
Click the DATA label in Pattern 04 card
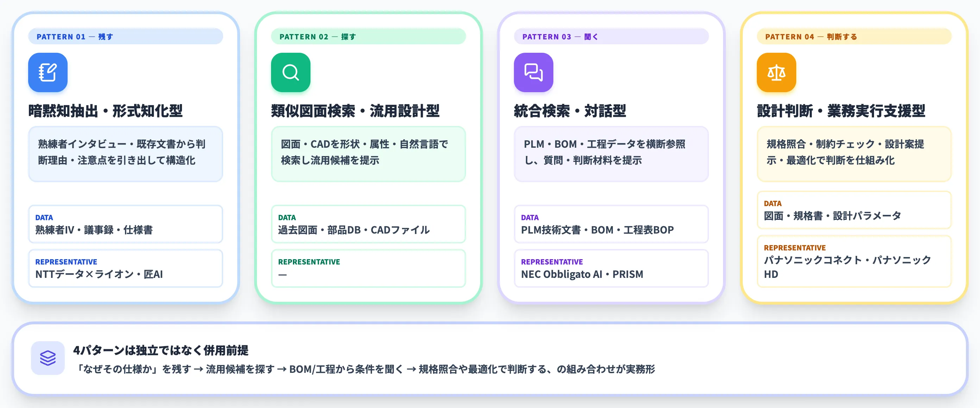coord(773,203)
